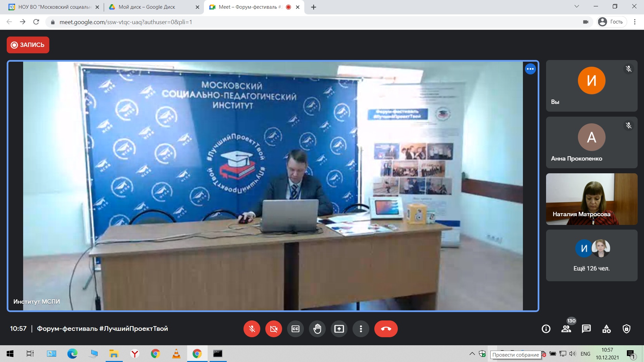Open battery status tray icon
644x362 pixels.
point(552,354)
